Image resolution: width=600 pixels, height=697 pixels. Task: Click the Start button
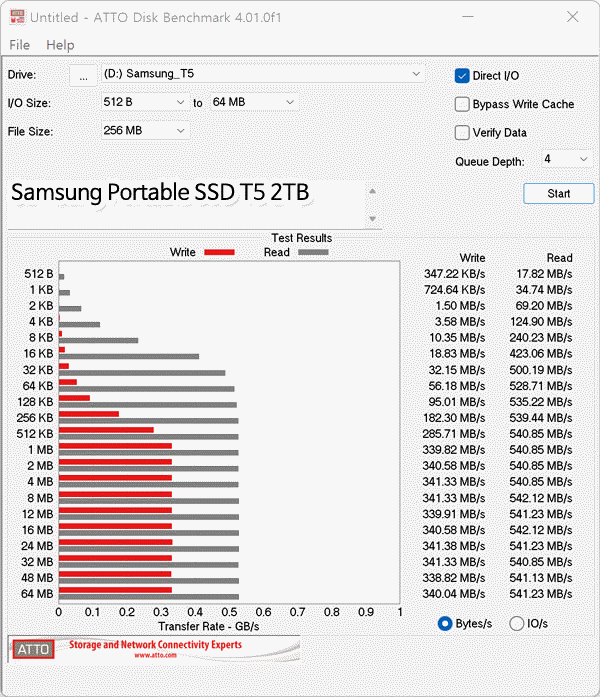pos(559,194)
